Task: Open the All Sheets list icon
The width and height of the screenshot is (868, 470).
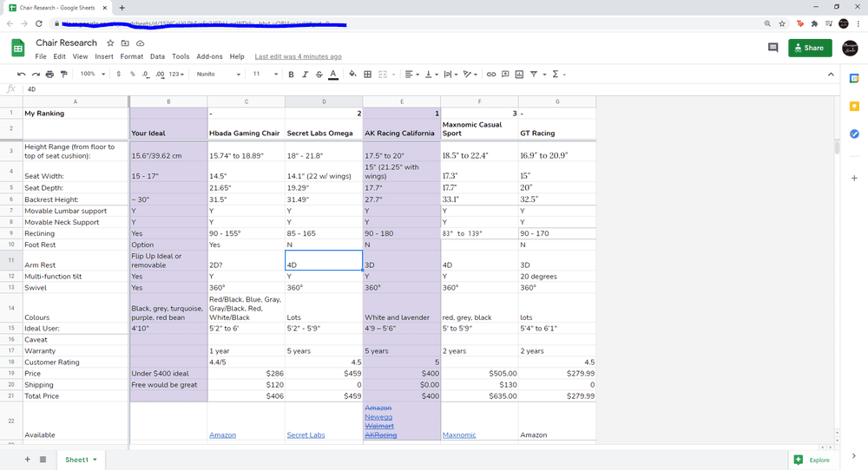Action: point(43,460)
